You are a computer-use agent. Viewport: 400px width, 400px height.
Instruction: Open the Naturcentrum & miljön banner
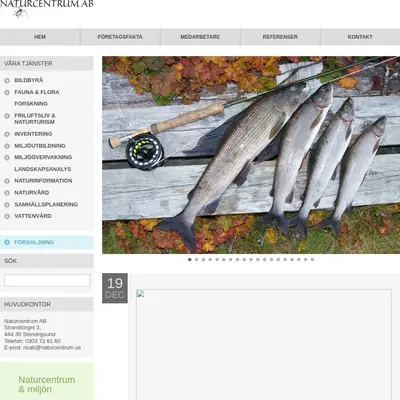pyautogui.click(x=47, y=382)
